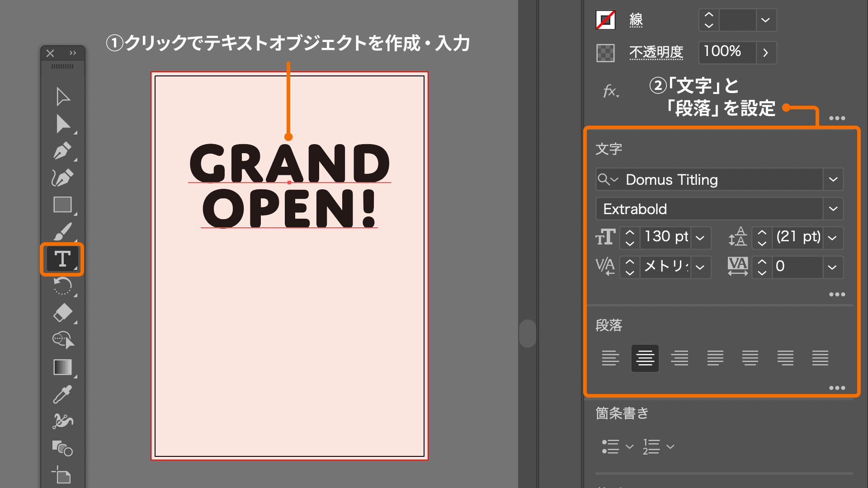The width and height of the screenshot is (868, 488).
Task: Set paragraph alignment to center
Action: pos(645,358)
